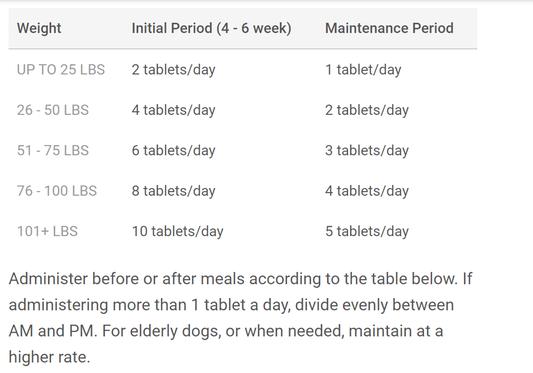Select the 76 - 100 LBS row label
This screenshot has width=533, height=373.
tap(57, 191)
